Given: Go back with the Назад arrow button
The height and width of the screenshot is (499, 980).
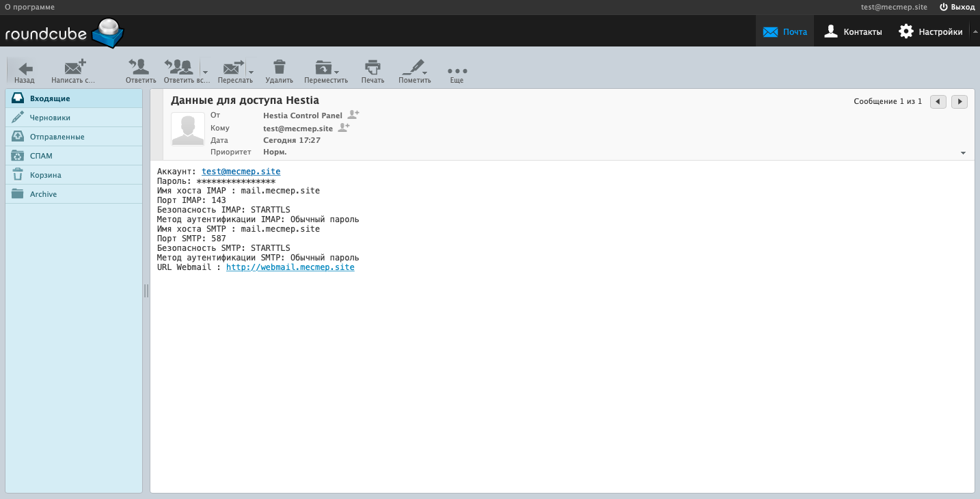Looking at the screenshot, I should click(25, 71).
